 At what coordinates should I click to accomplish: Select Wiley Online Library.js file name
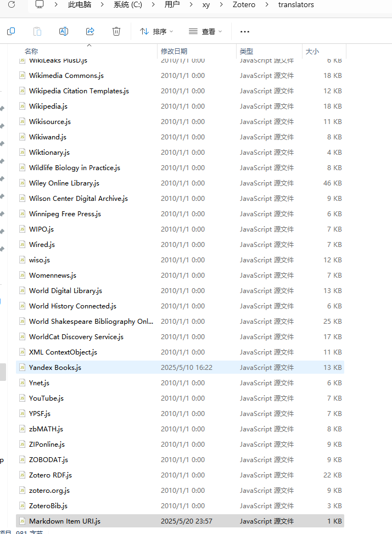tap(64, 183)
